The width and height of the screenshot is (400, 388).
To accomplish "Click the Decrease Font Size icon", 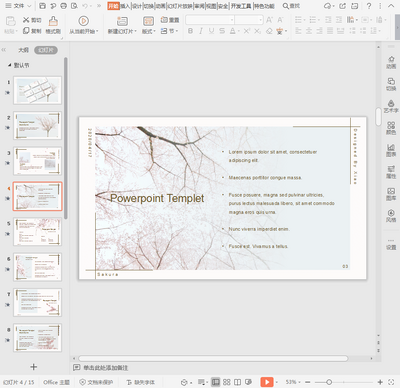I will pos(280,20).
